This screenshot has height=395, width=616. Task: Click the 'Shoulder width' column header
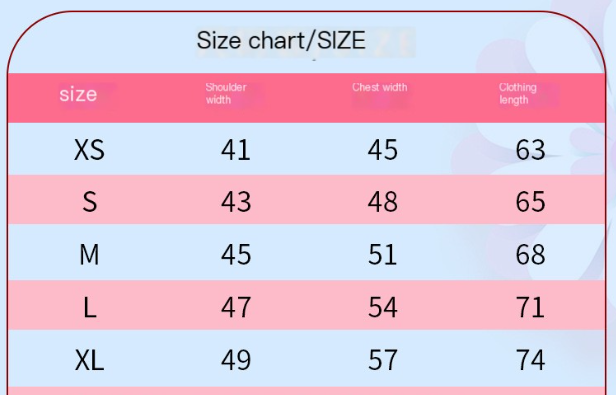coord(226,94)
